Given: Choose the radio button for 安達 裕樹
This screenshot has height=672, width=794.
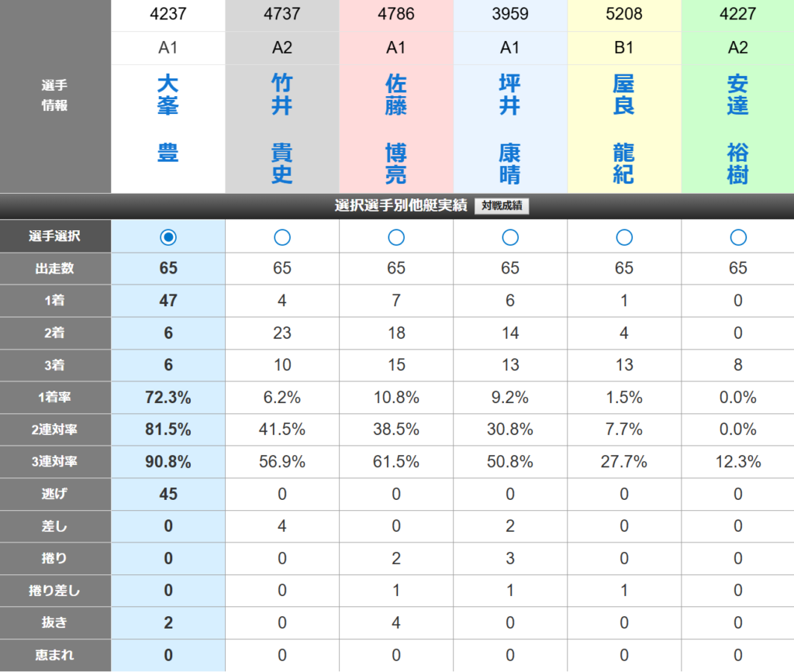Looking at the screenshot, I should click(738, 236).
